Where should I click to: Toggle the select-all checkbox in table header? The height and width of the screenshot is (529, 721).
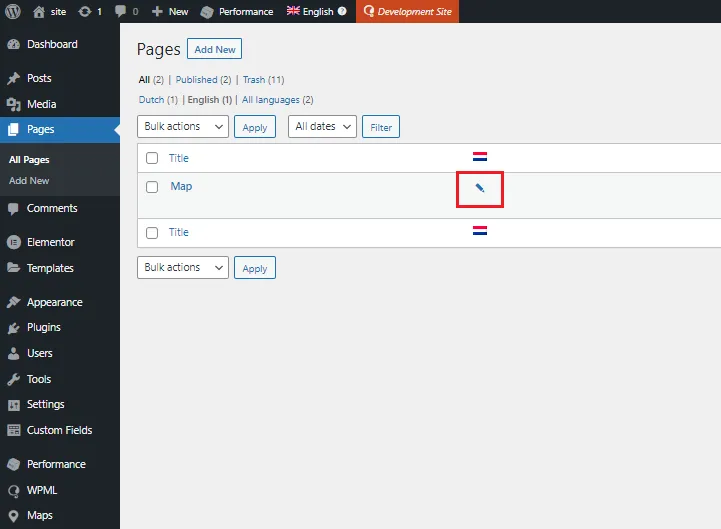(x=152, y=158)
